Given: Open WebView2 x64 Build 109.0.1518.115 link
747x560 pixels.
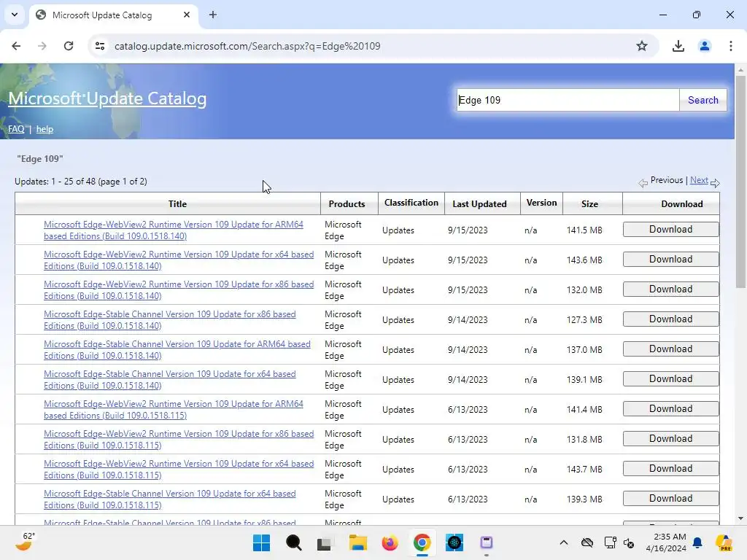Looking at the screenshot, I should point(179,469).
